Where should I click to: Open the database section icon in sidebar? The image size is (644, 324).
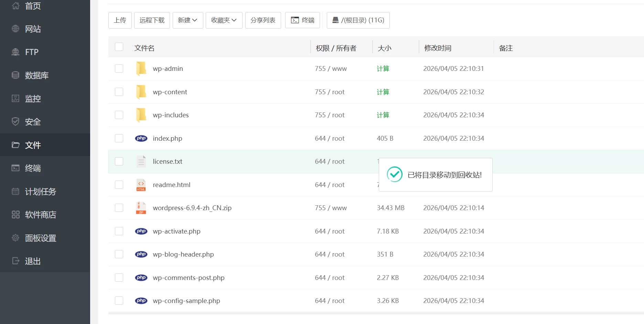click(15, 75)
